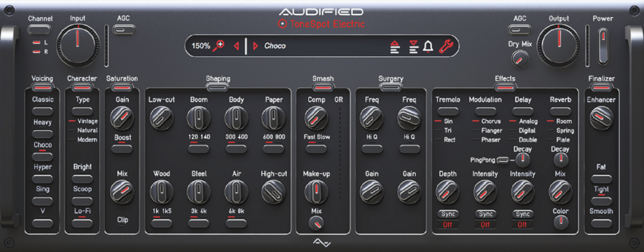This screenshot has width=644, height=252.
Task: Switch the Boom 120/140 frequency button
Action: 199,149
